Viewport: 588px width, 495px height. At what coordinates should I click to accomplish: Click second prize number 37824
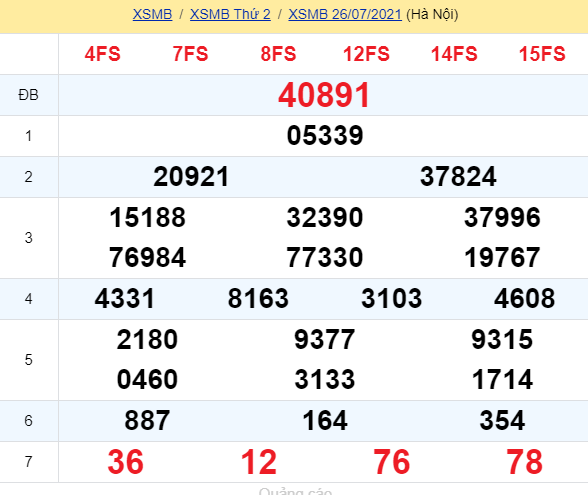click(x=458, y=176)
